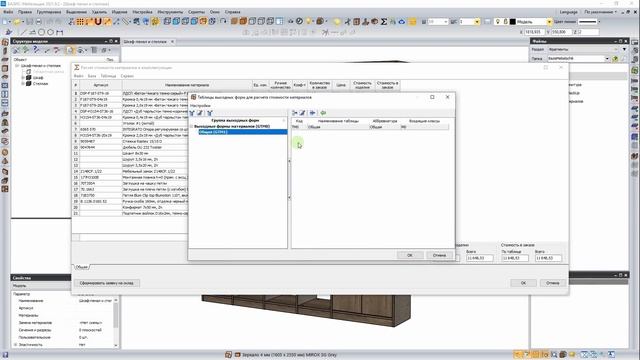Click Сформировать заявку на склад button
This screenshot has height=360, width=640.
pyautogui.click(x=107, y=283)
